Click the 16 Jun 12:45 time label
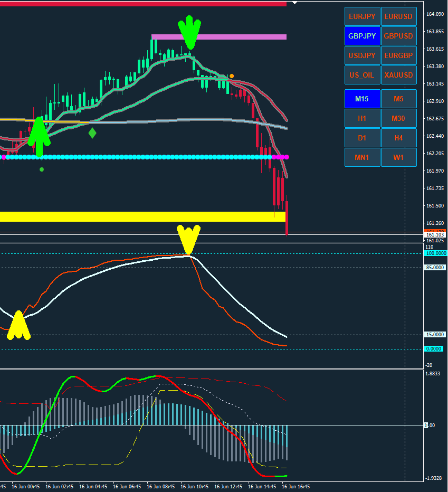448x492 pixels. (x=228, y=487)
